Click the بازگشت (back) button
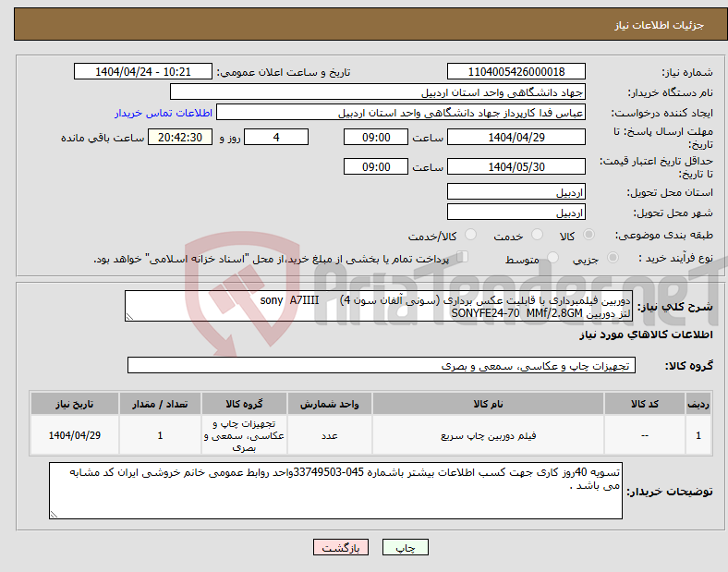The image size is (728, 572). point(341,547)
